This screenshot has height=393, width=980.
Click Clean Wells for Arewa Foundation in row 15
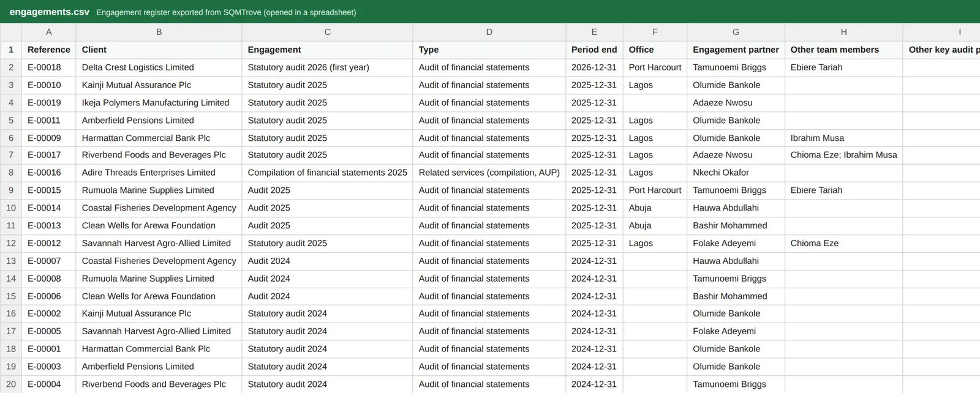click(159, 296)
